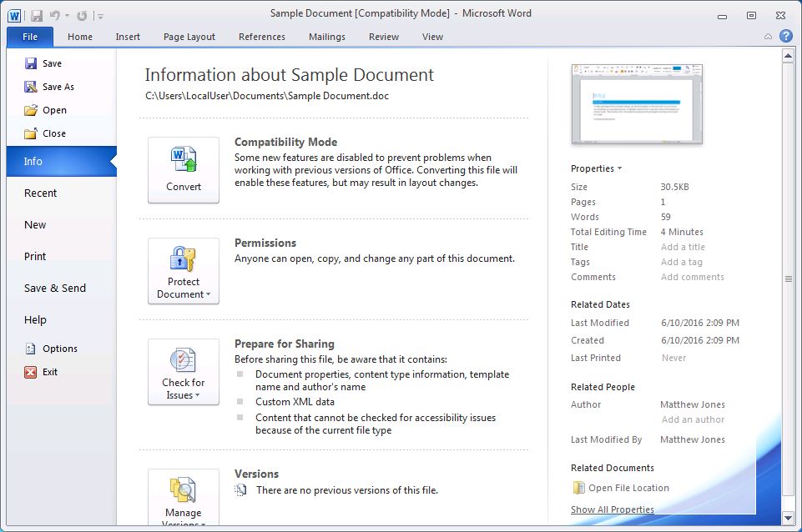Open the View tab
The image size is (802, 532).
(x=432, y=37)
